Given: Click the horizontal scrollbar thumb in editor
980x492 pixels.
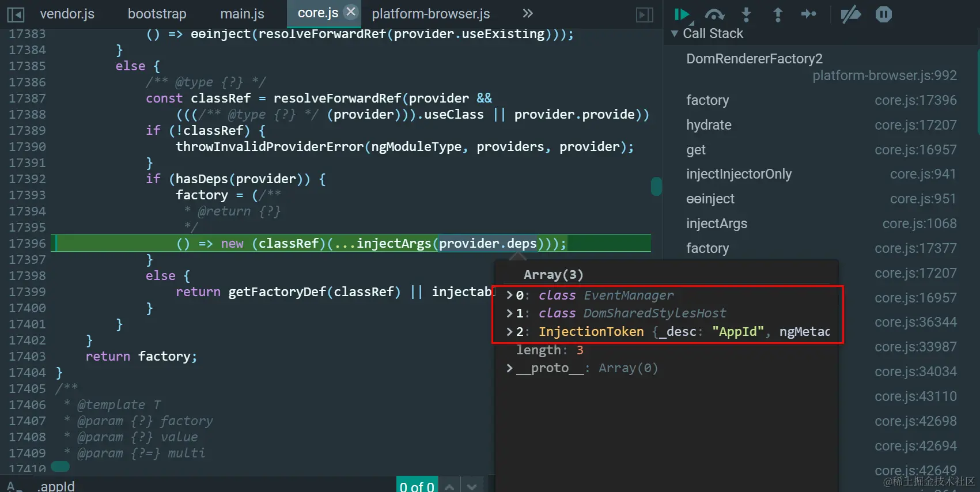Looking at the screenshot, I should pyautogui.click(x=60, y=466).
